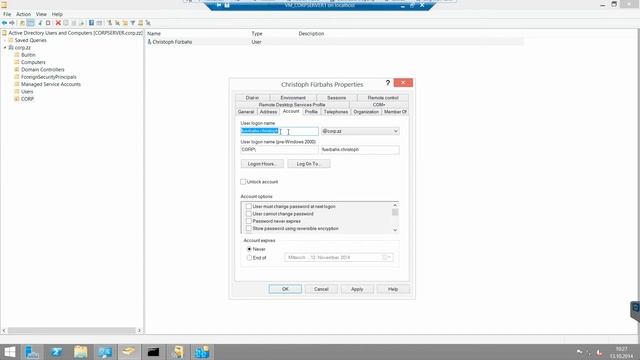
Task: Click the Cancel button
Action: click(x=321, y=289)
